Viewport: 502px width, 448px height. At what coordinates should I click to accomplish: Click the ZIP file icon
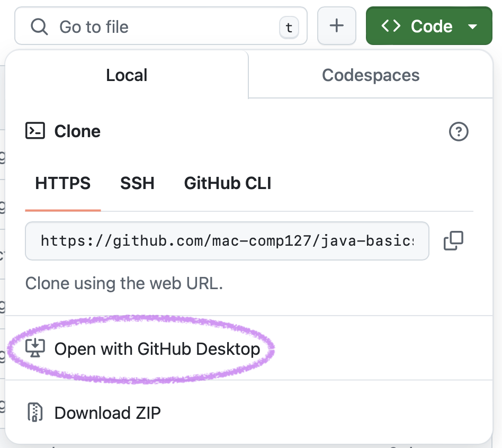click(34, 413)
